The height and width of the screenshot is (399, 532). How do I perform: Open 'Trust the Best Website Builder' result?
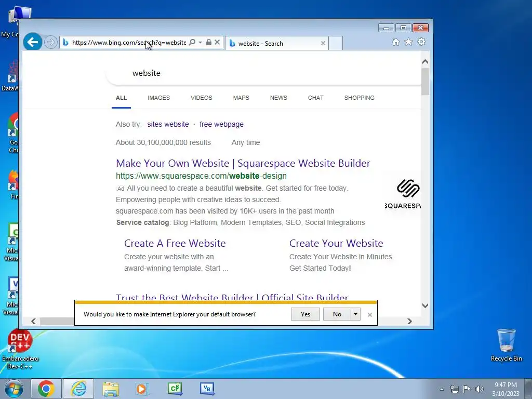[x=232, y=297]
